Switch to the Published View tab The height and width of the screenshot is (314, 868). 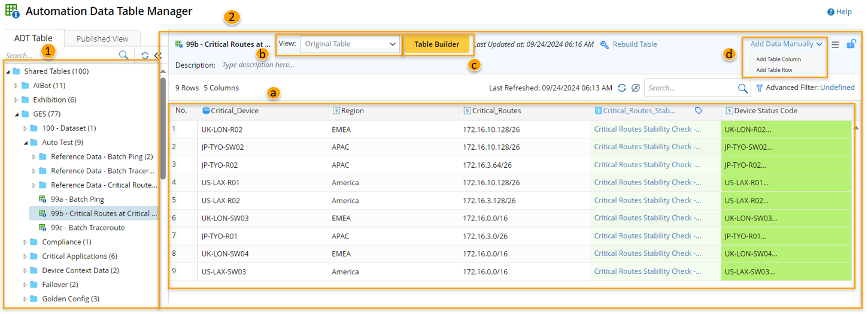(x=102, y=39)
